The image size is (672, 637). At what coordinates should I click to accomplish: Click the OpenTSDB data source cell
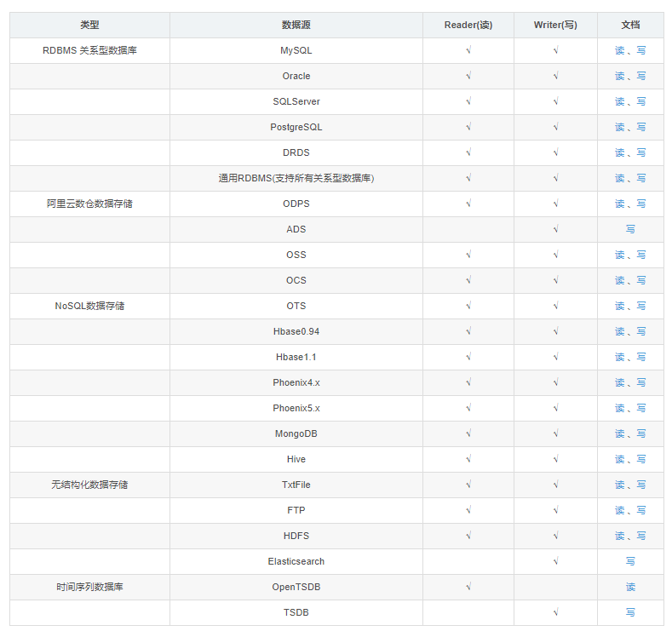(296, 588)
